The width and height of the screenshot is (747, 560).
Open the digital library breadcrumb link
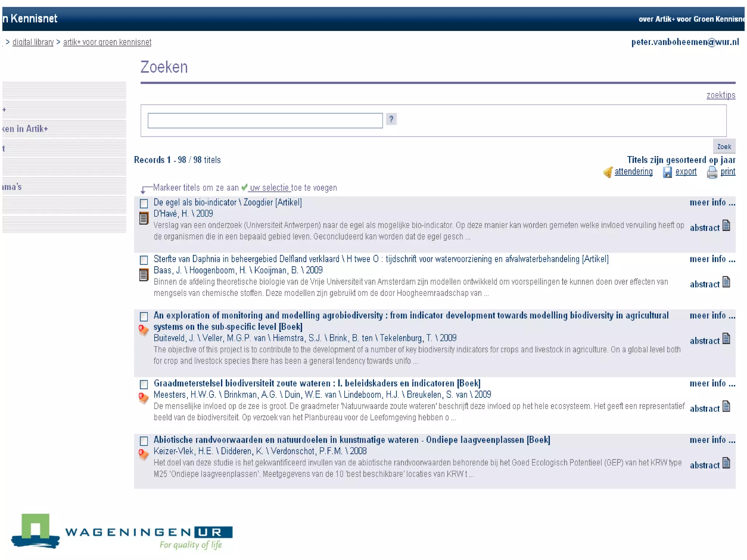pyautogui.click(x=33, y=42)
